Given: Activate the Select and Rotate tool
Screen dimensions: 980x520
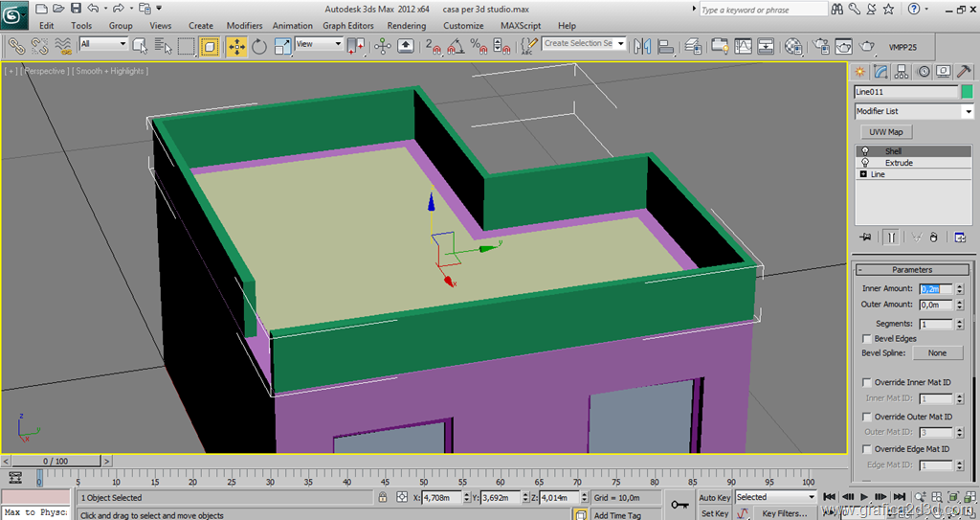Looking at the screenshot, I should point(259,45).
